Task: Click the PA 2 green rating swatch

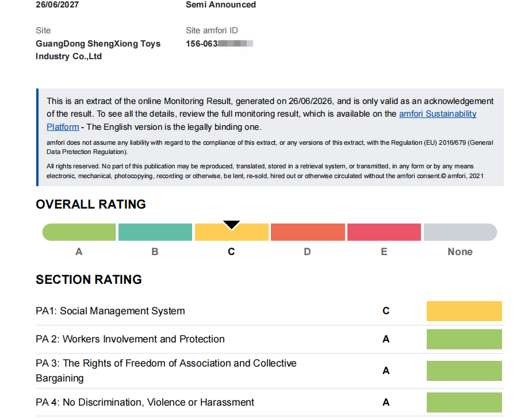Action: point(464,339)
